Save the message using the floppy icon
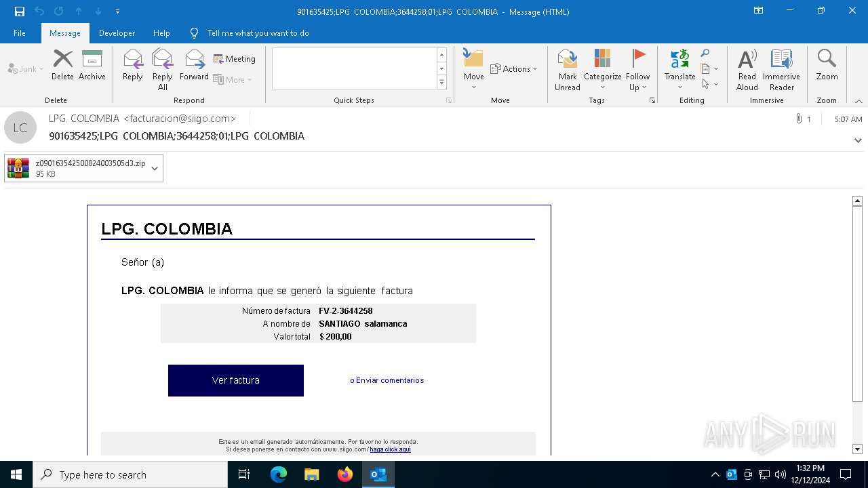 click(19, 12)
